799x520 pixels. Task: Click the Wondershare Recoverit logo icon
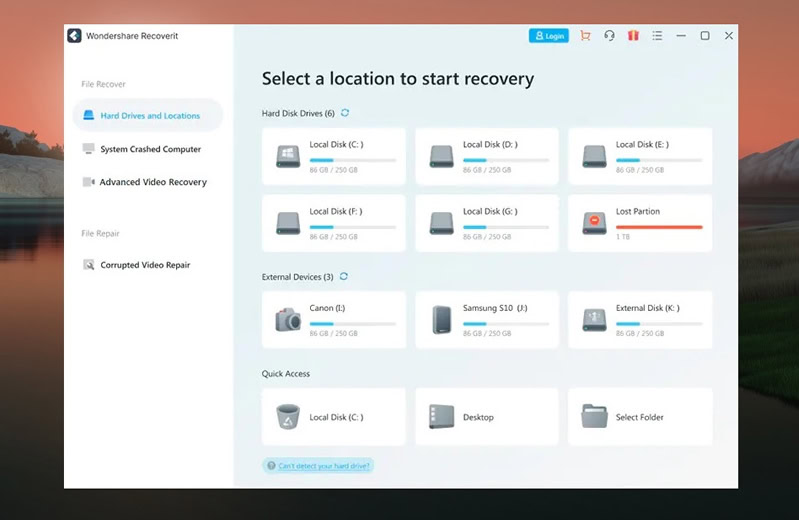pos(74,36)
